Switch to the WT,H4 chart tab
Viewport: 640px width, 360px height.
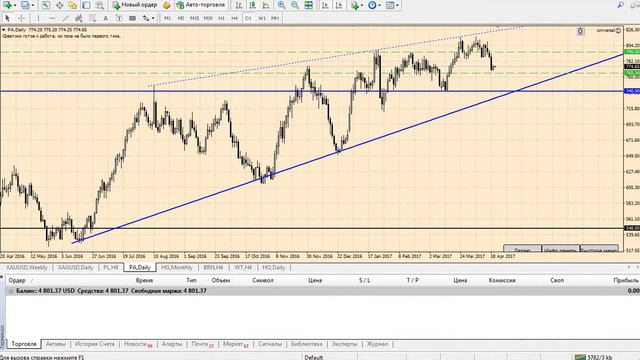pos(243,267)
